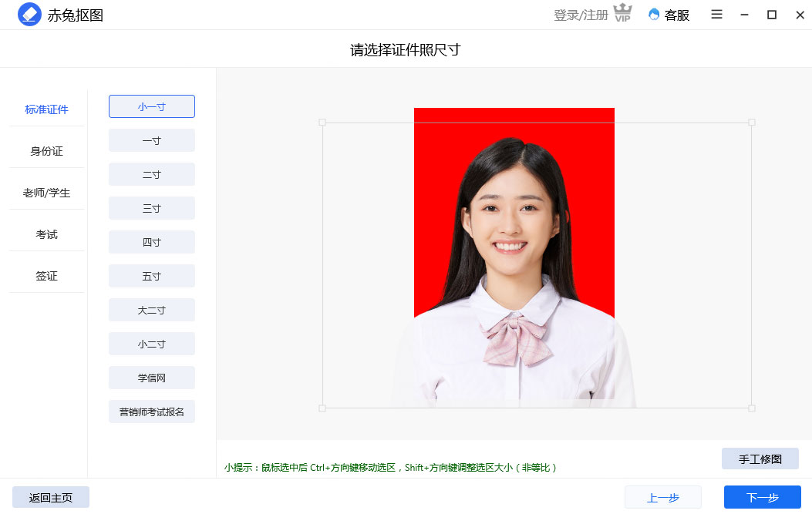The height and width of the screenshot is (514, 812).
Task: Click the top-right crop selection handle
Action: pyautogui.click(x=752, y=123)
